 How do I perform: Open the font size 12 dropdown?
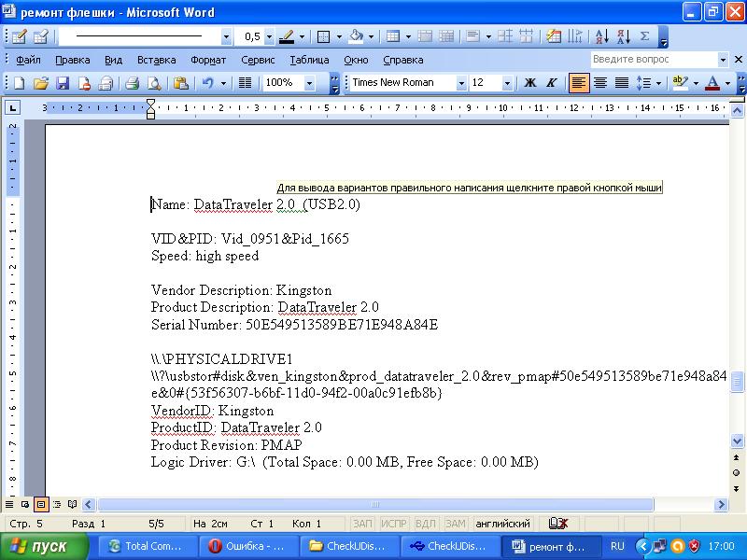coord(507,83)
